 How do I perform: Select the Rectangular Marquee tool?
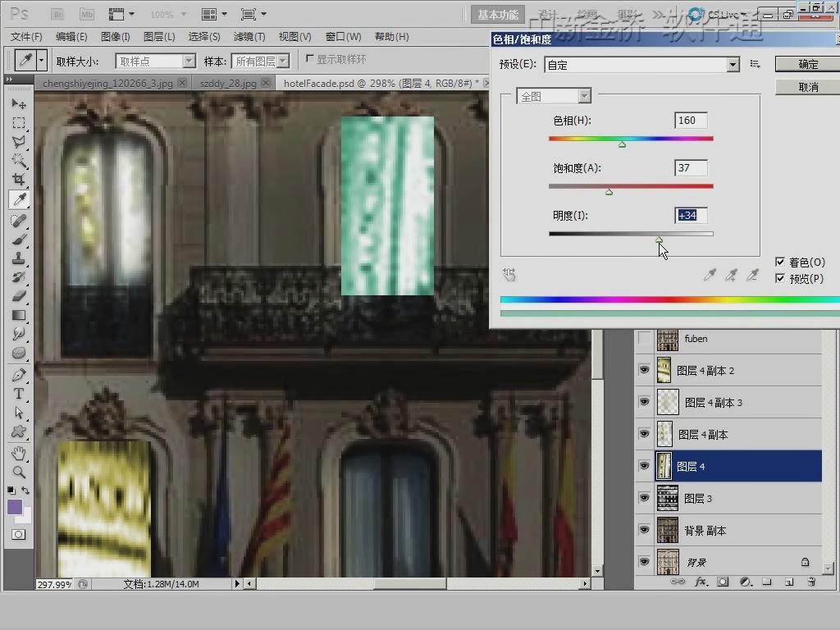[19, 123]
